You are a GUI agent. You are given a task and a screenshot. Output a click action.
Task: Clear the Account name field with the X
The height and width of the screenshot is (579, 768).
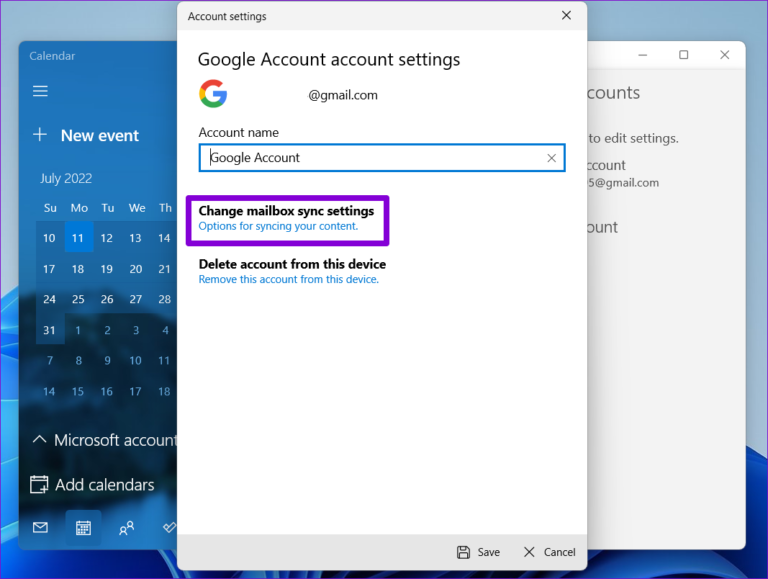click(x=552, y=158)
